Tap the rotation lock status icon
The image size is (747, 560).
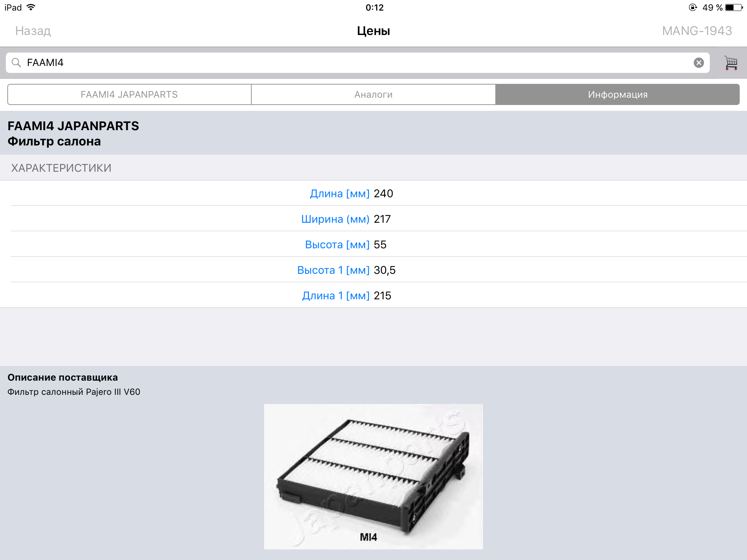pyautogui.click(x=692, y=7)
